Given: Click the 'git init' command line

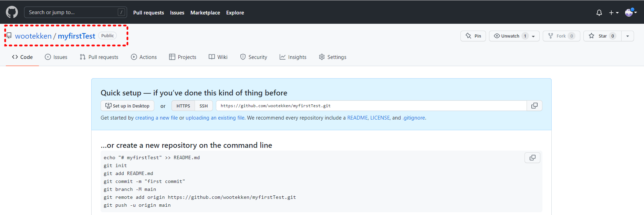Looking at the screenshot, I should (x=115, y=165).
